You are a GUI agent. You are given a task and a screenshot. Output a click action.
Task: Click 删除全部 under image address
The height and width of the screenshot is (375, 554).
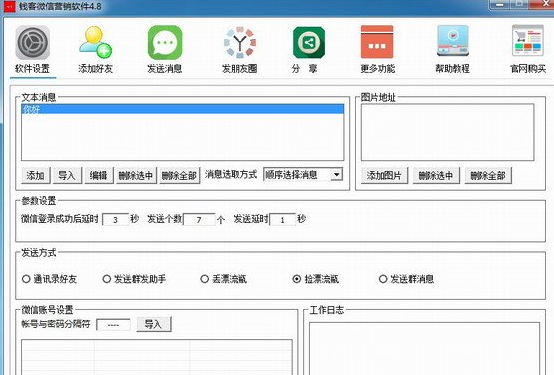click(x=488, y=175)
